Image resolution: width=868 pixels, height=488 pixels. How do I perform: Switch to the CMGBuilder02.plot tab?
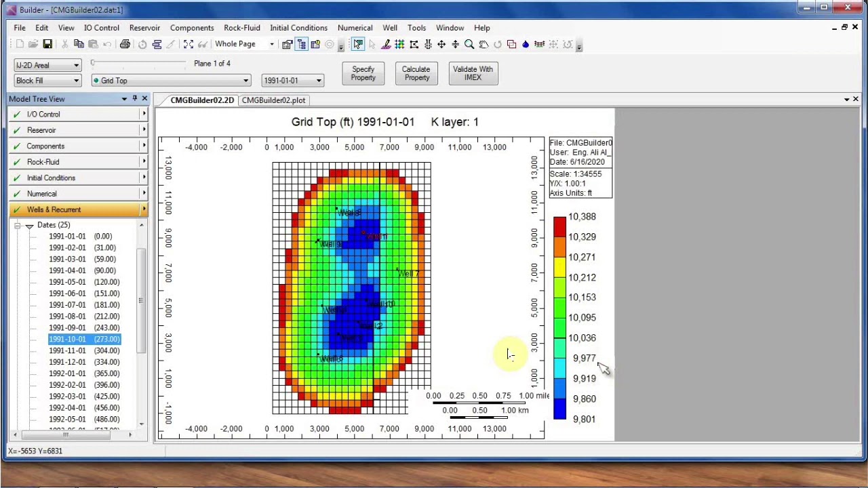click(274, 100)
